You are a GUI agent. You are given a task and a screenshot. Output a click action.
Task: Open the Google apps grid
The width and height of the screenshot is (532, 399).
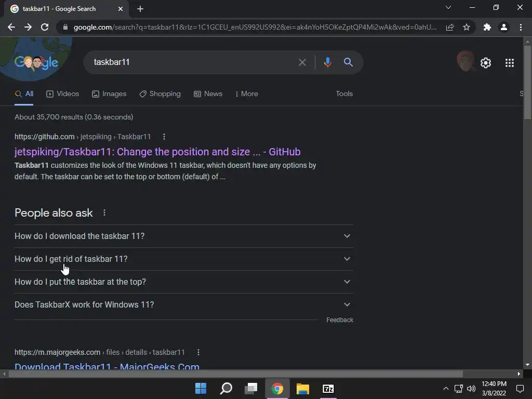pos(510,63)
